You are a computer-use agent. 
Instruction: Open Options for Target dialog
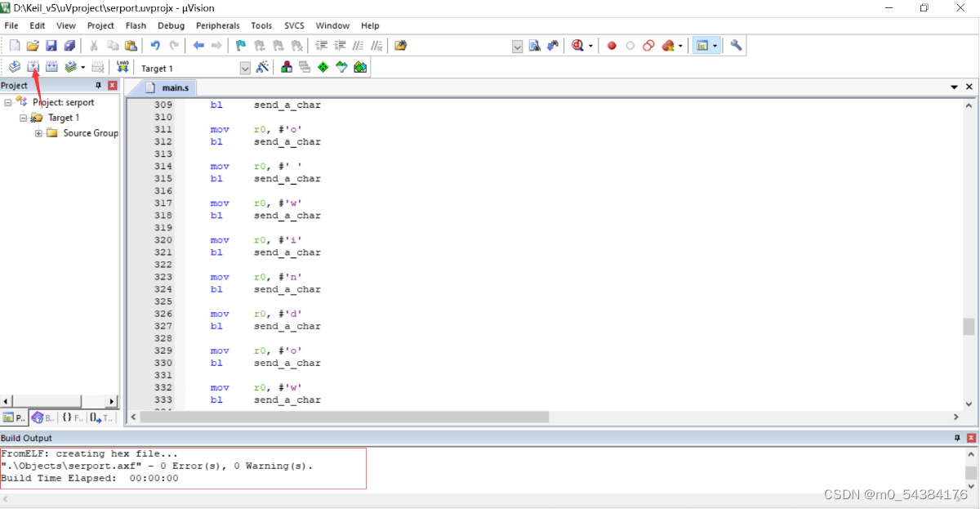point(262,66)
